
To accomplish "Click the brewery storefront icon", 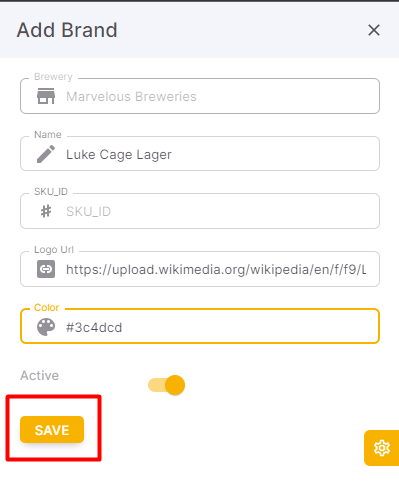I will (46, 96).
